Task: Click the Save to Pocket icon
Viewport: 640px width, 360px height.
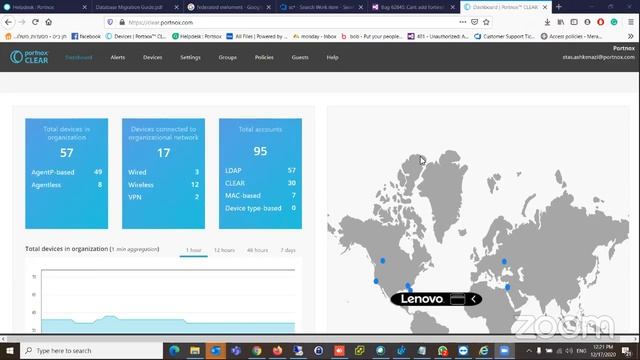Action: point(474,22)
